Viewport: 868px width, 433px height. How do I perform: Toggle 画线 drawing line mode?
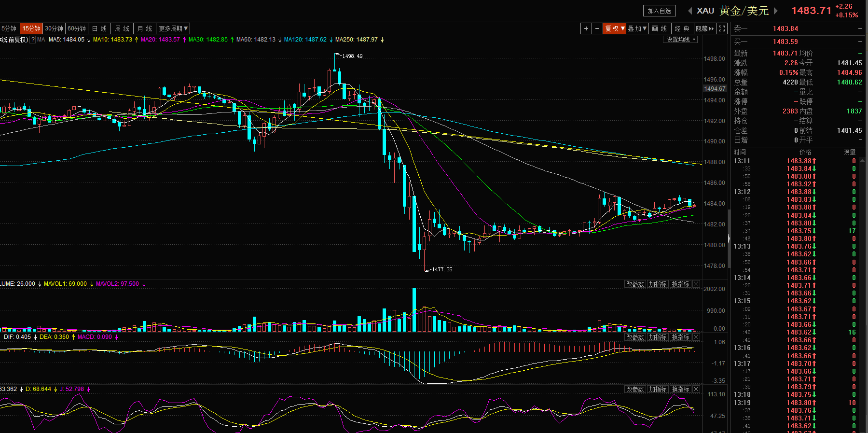pos(659,28)
